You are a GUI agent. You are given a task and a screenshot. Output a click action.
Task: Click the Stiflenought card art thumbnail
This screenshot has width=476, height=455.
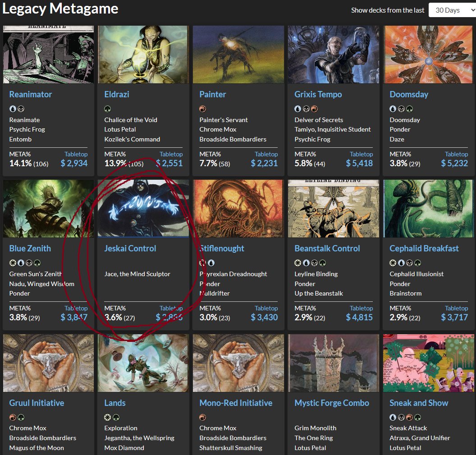[x=238, y=209]
